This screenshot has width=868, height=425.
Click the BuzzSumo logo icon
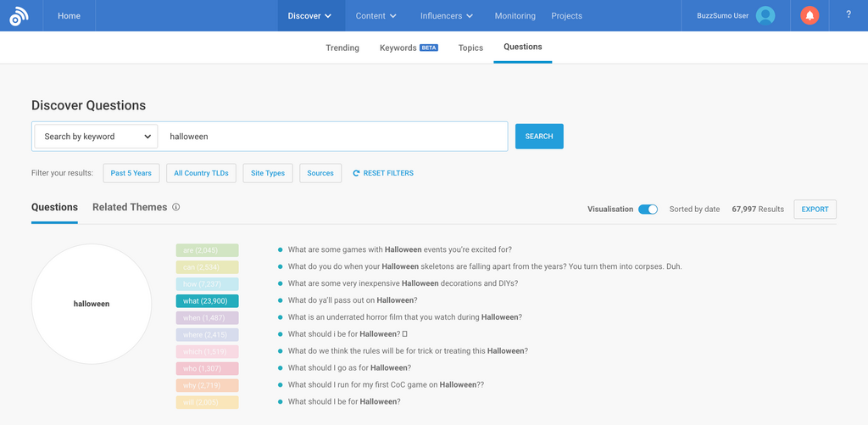click(x=19, y=15)
